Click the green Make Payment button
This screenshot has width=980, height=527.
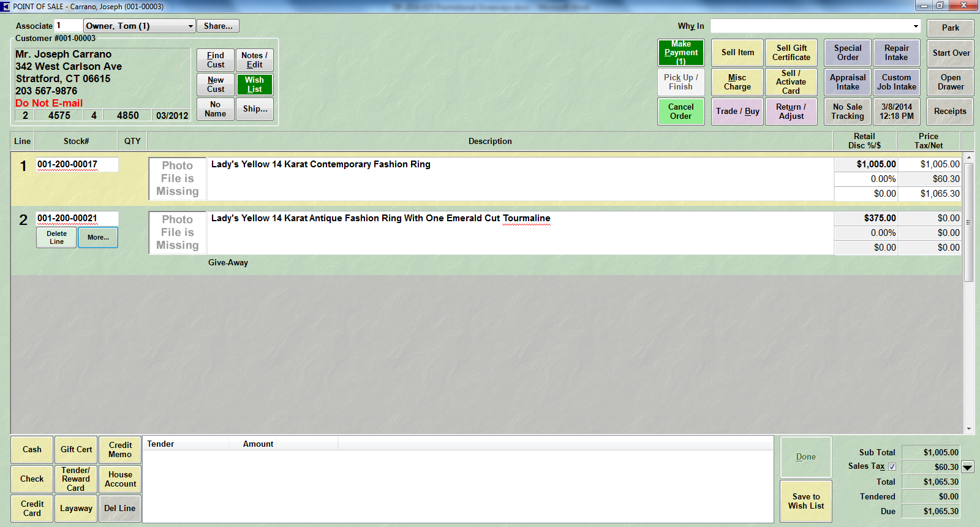click(680, 53)
